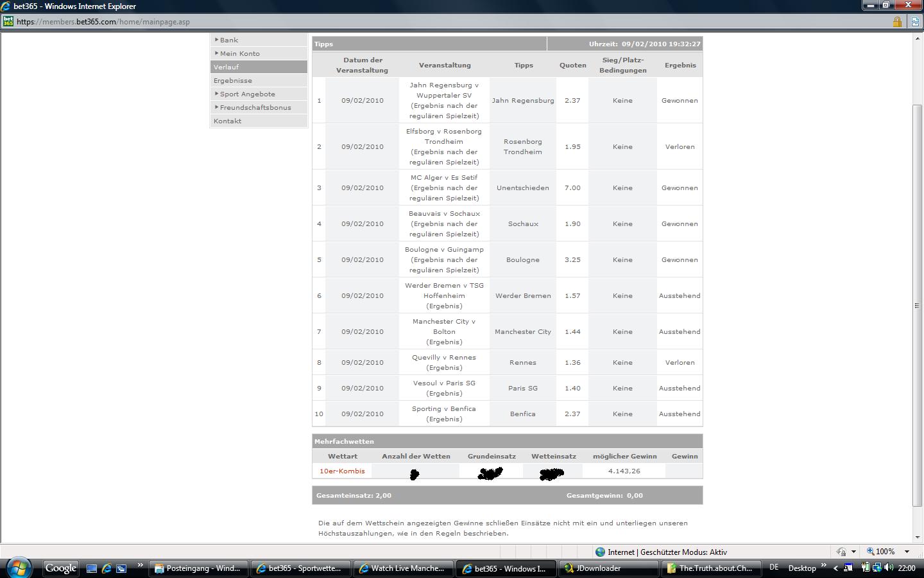
Task: Click the Internet Explorer icon in title bar
Action: point(6,6)
